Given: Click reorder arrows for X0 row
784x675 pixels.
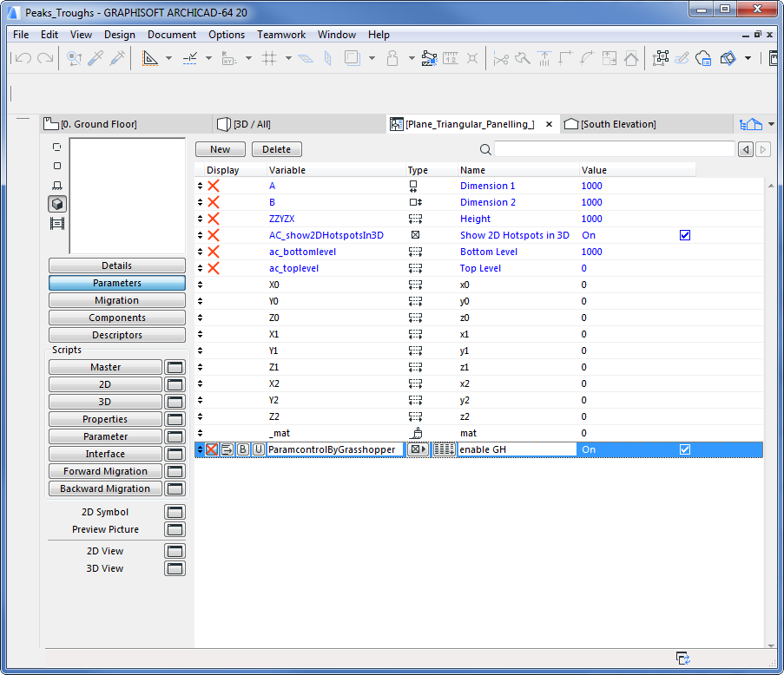Looking at the screenshot, I should coord(200,285).
